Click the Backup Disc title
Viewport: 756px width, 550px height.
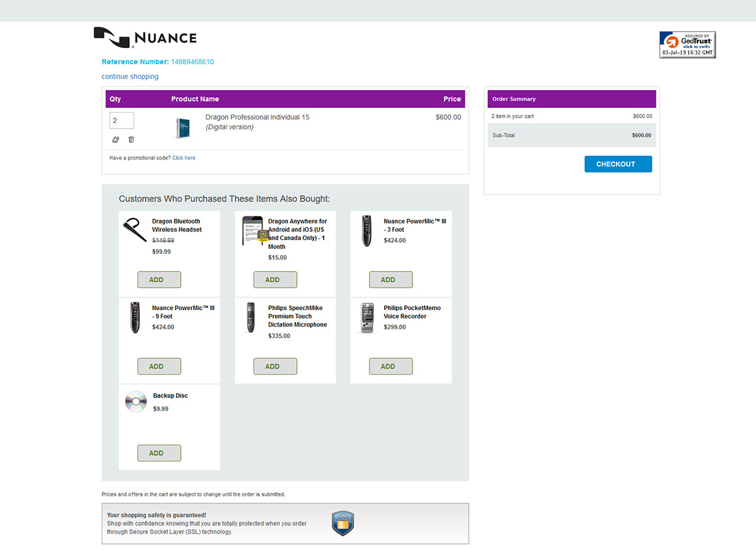pyautogui.click(x=170, y=395)
